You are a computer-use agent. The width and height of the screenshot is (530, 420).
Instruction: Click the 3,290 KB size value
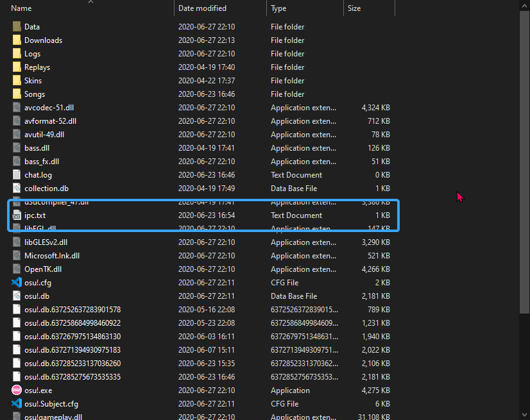click(376, 242)
